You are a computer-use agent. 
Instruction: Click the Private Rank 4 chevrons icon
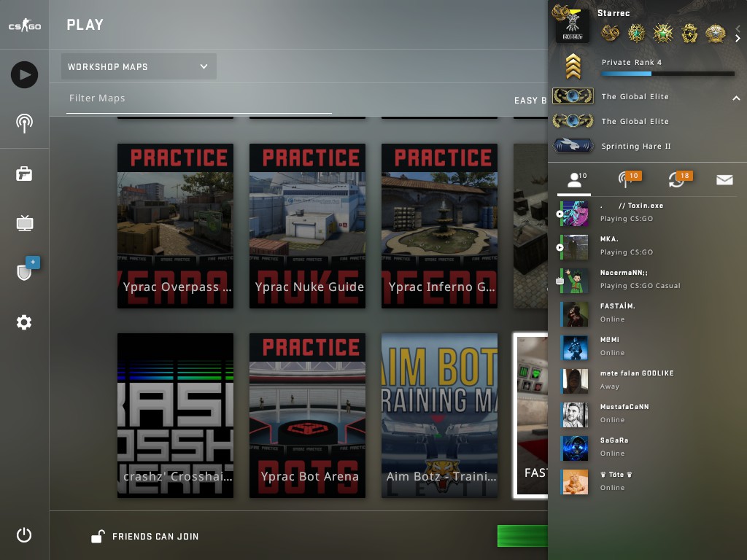click(x=573, y=66)
